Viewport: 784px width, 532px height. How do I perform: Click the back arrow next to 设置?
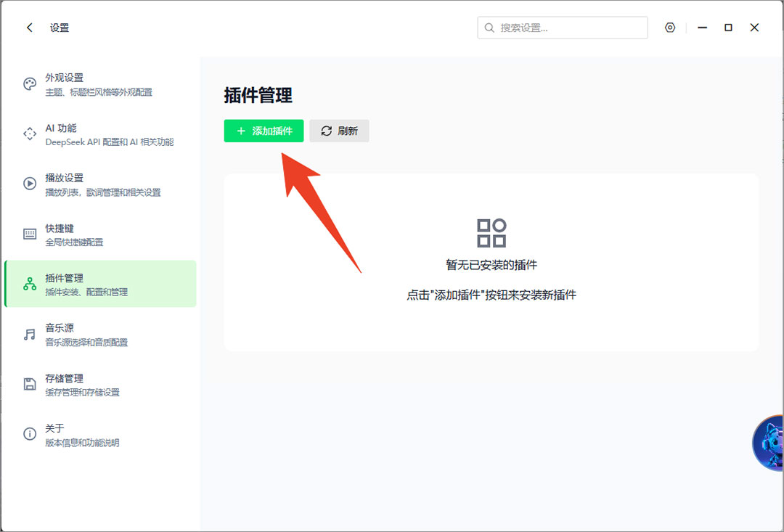(x=29, y=27)
